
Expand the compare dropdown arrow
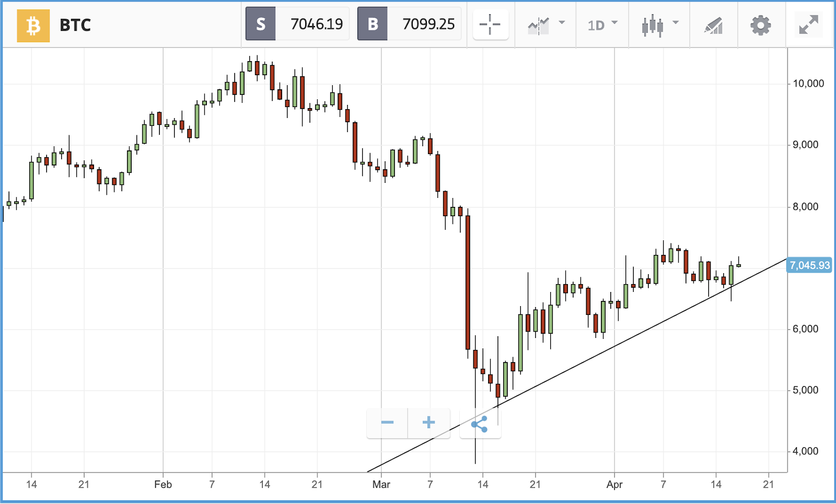tap(562, 22)
